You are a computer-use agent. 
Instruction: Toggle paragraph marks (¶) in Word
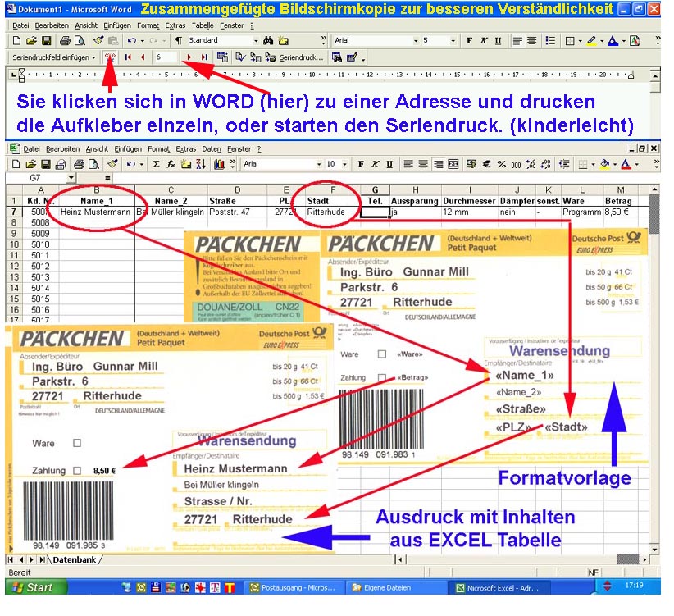coord(178,41)
